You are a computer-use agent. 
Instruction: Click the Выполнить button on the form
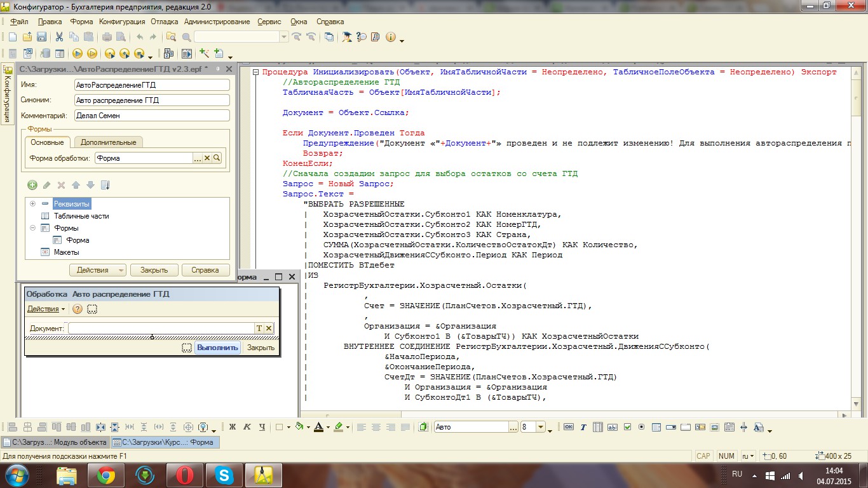tap(217, 348)
